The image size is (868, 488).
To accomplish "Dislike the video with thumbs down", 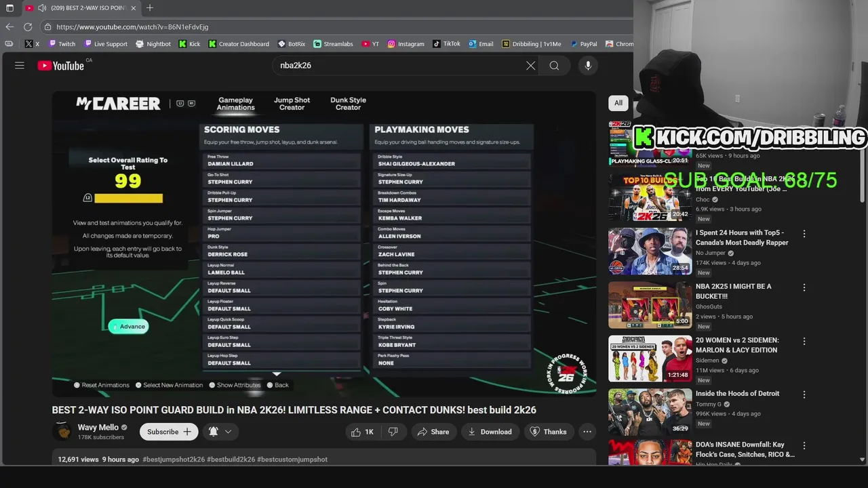I will click(x=393, y=432).
